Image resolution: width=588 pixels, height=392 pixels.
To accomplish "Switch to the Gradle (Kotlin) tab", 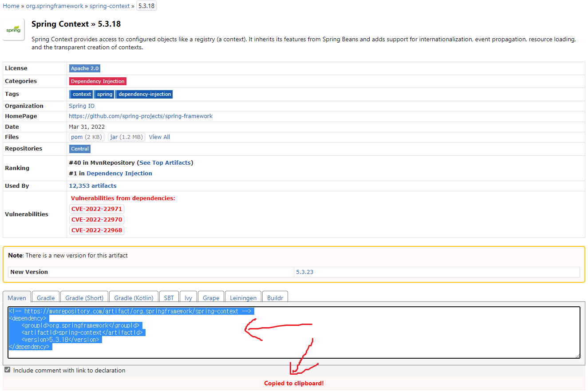I will 134,298.
